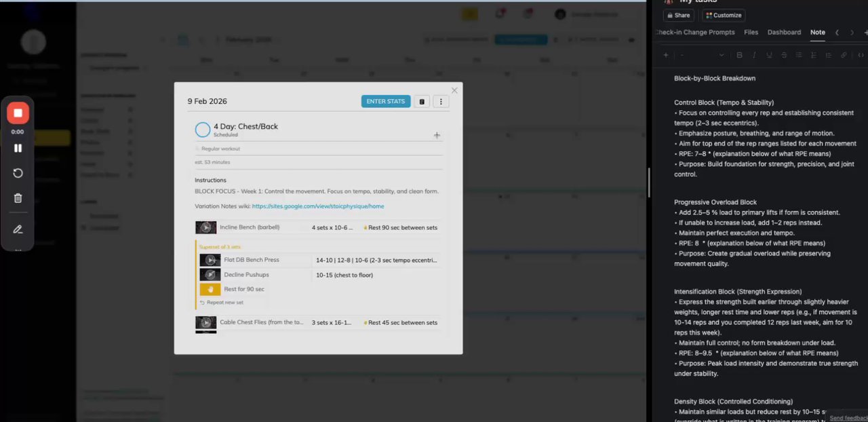Screen dimensions: 868x422
Task: Switch to the Dashboard tab
Action: pos(784,33)
